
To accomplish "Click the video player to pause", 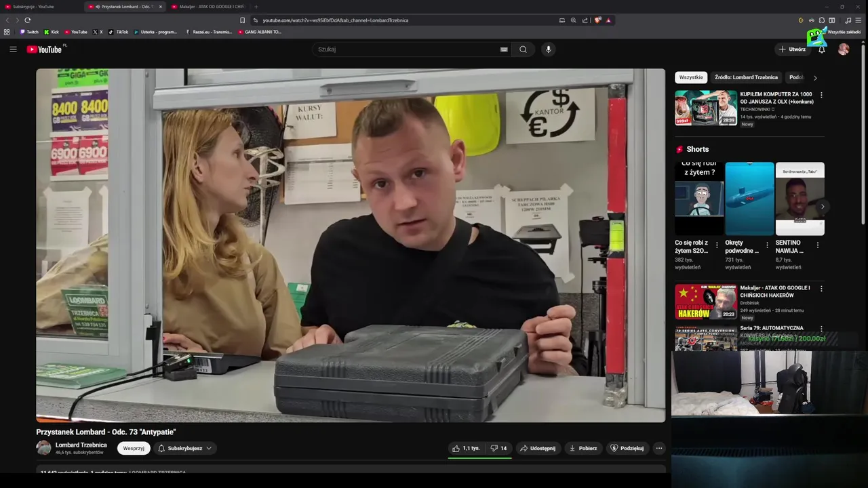I will (351, 245).
